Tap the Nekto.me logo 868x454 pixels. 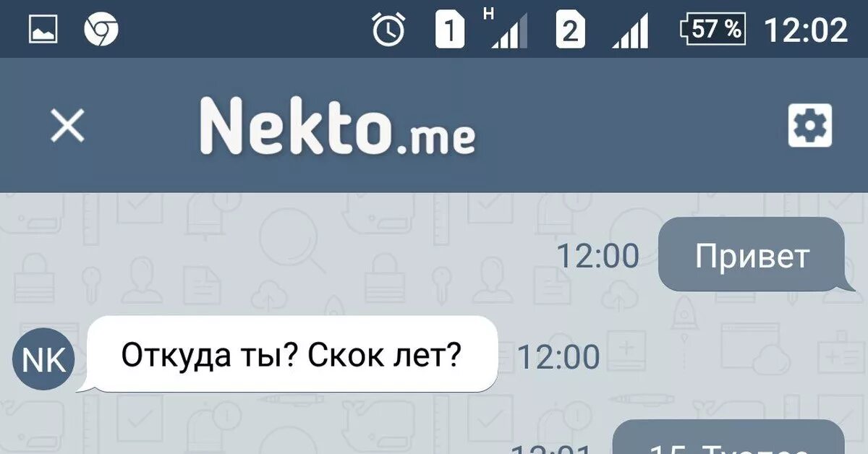[x=338, y=126]
